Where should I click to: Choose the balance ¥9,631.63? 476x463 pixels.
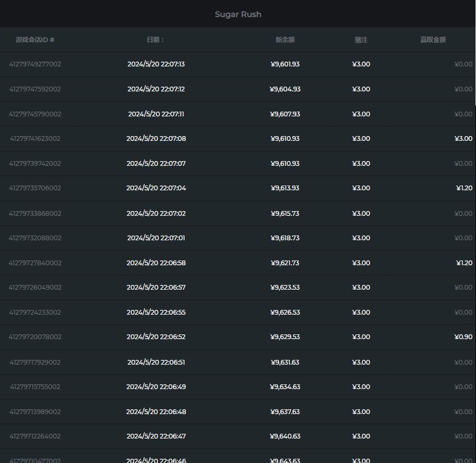point(285,363)
